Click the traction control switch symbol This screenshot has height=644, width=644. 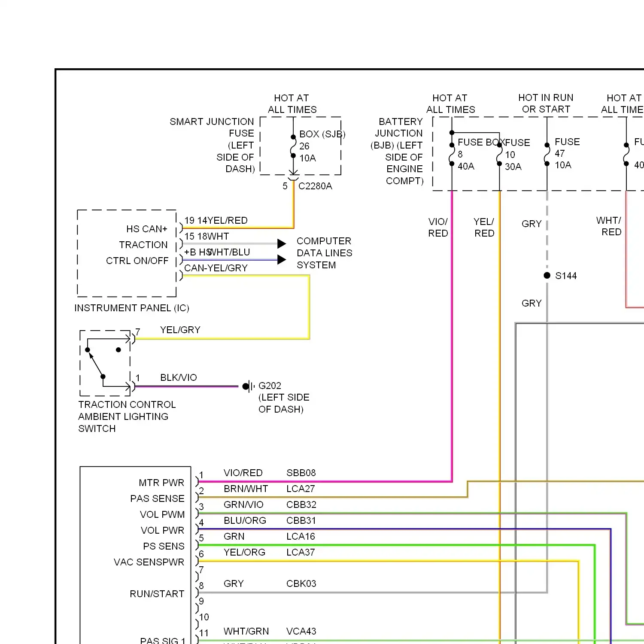click(105, 363)
